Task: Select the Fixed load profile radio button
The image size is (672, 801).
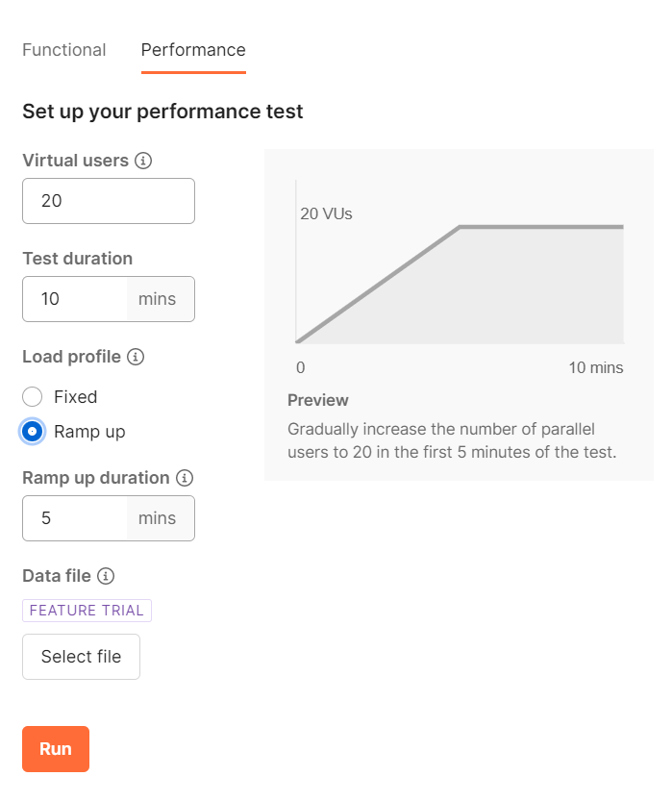Action: pos(33,397)
